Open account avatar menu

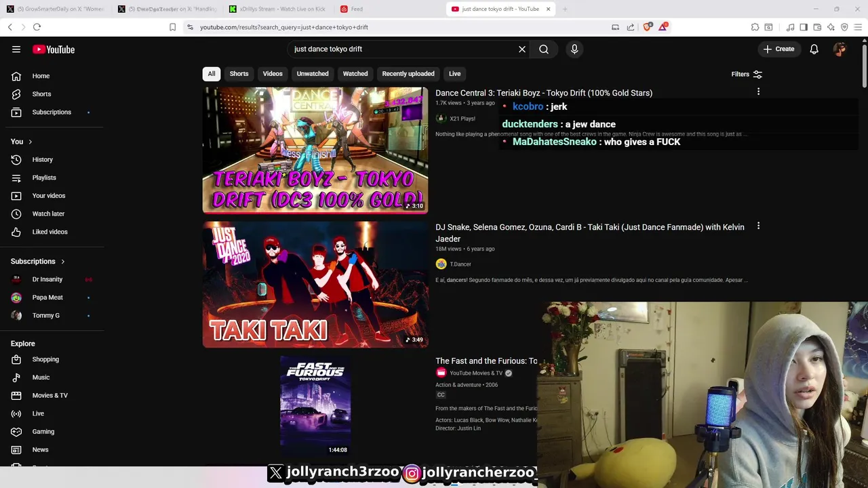(x=840, y=49)
